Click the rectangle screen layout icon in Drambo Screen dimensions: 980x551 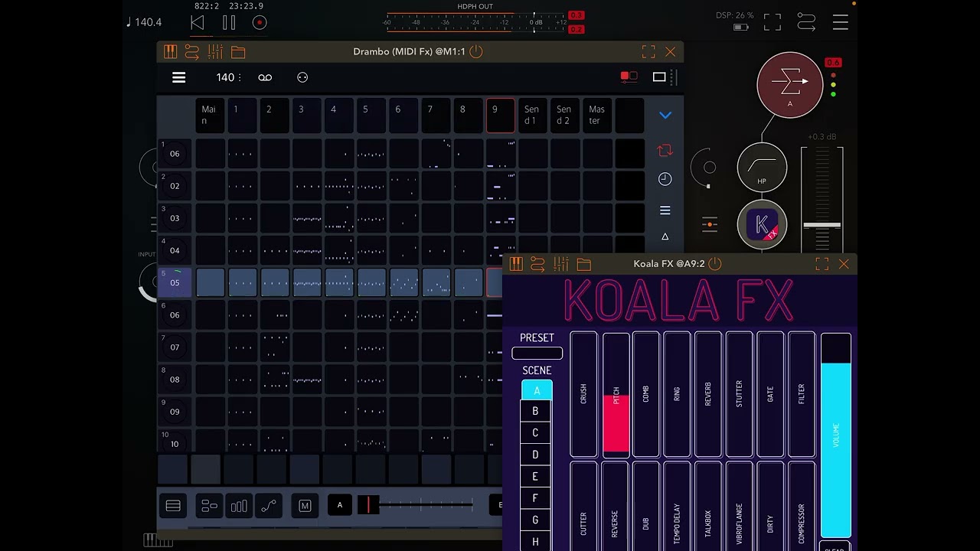659,77
